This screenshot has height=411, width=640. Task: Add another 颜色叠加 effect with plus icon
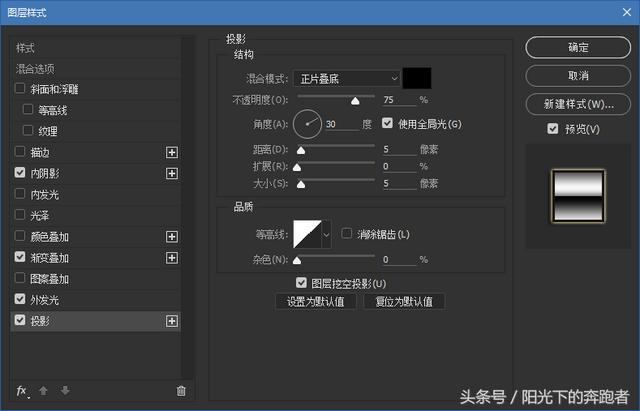pos(172,237)
